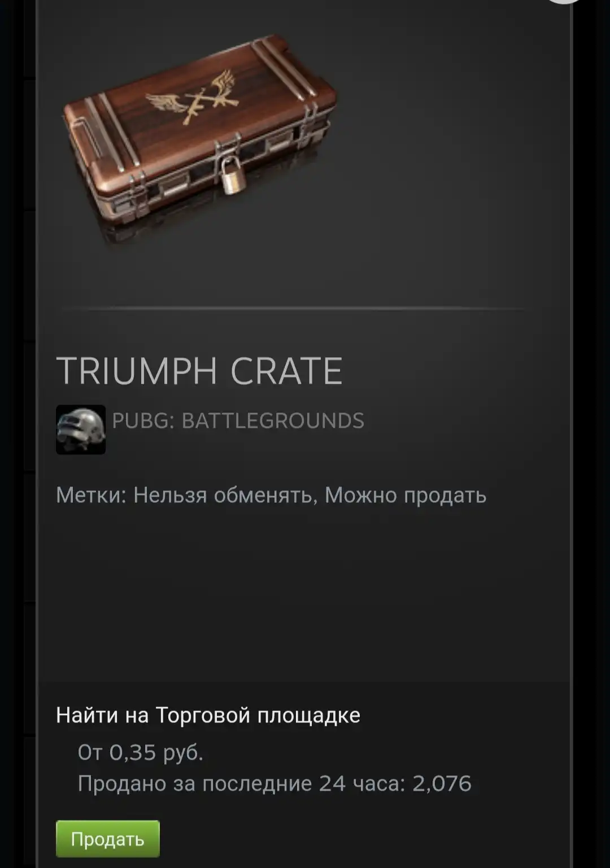Click the green Продать button
This screenshot has height=868, width=610.
(x=108, y=839)
